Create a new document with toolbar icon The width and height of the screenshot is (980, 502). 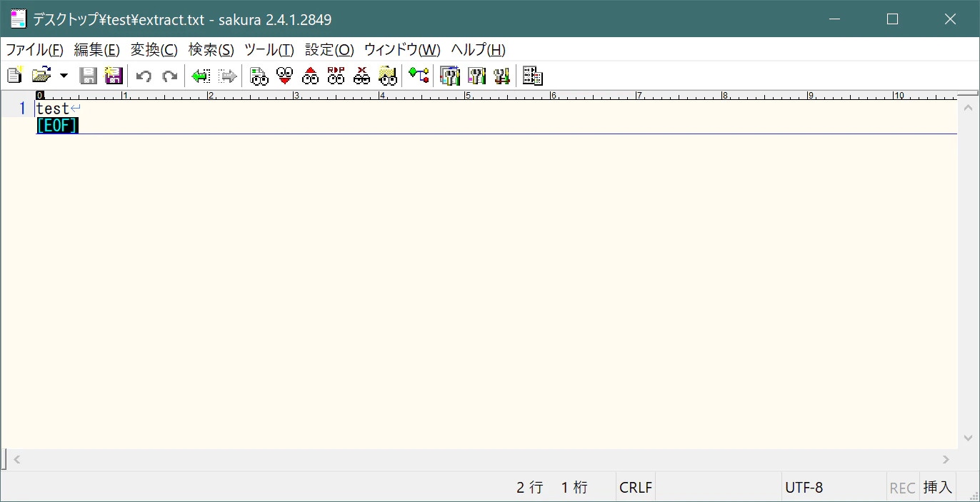(14, 75)
